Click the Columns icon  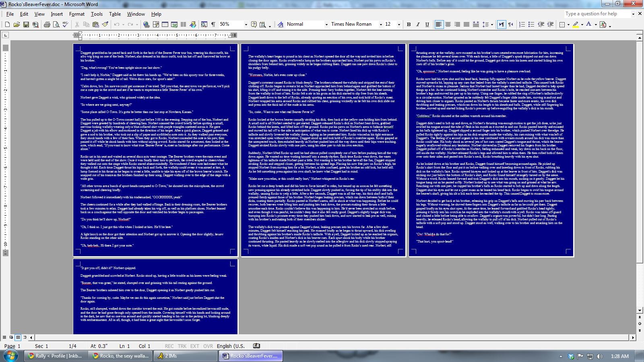tap(184, 25)
